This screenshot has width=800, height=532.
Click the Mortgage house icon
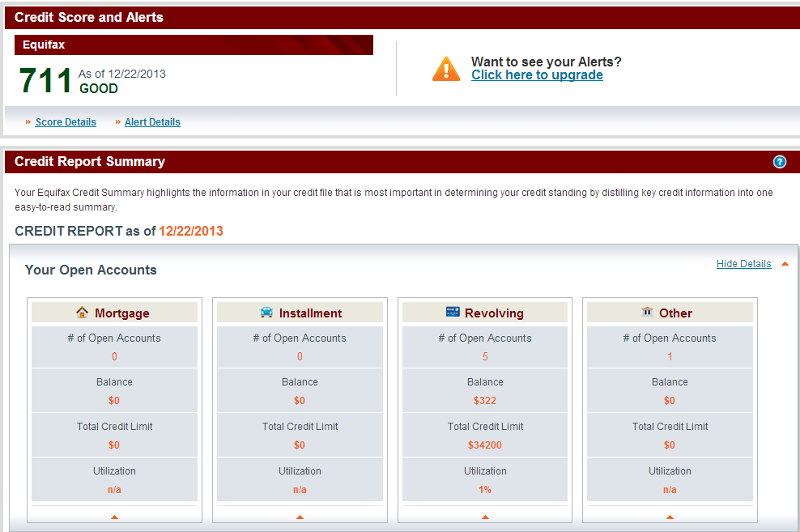pos(82,313)
